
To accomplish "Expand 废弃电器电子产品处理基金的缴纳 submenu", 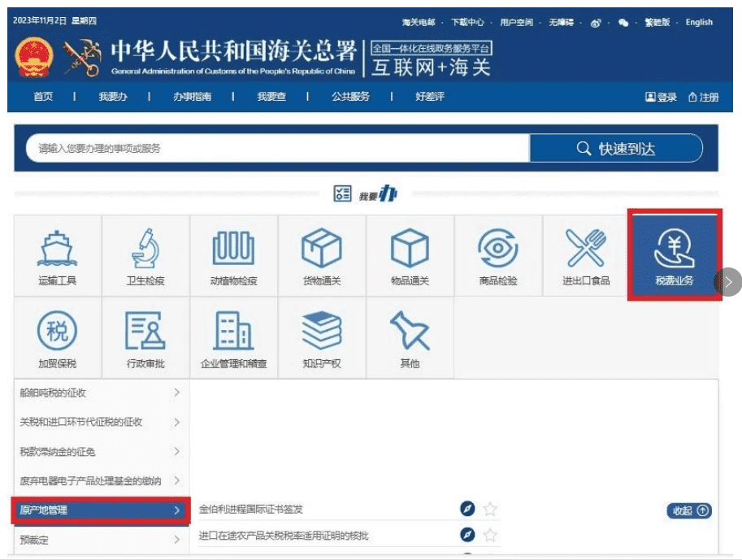I will click(100, 481).
